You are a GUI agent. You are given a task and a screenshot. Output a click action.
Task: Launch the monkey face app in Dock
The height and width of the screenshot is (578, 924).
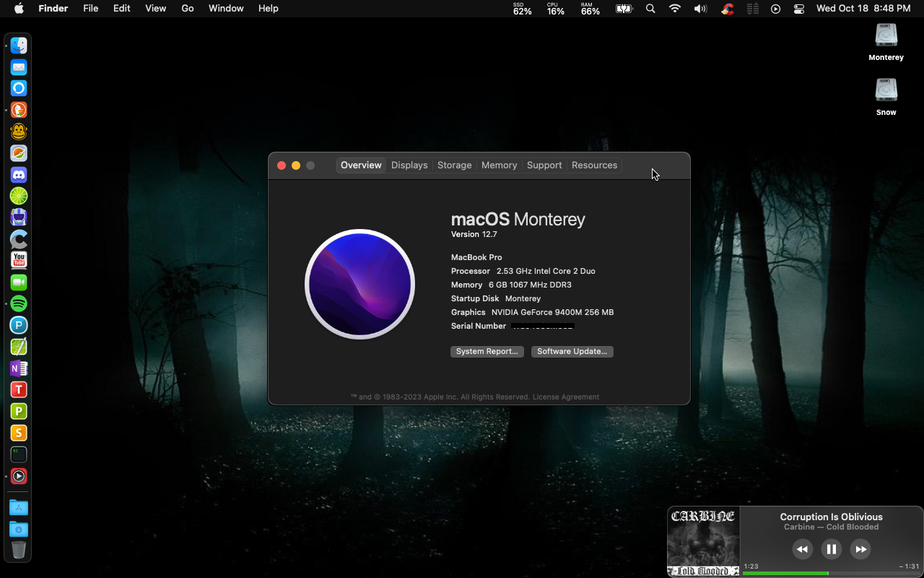pos(19,131)
